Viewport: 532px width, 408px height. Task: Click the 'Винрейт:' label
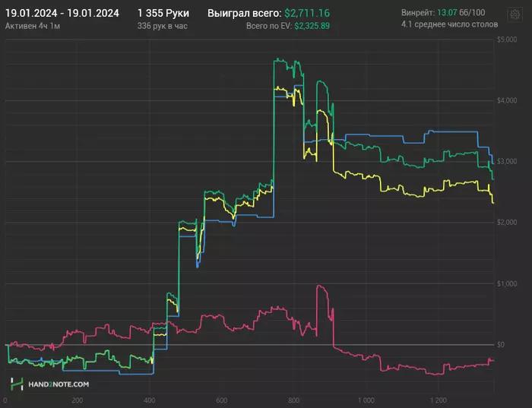click(418, 13)
